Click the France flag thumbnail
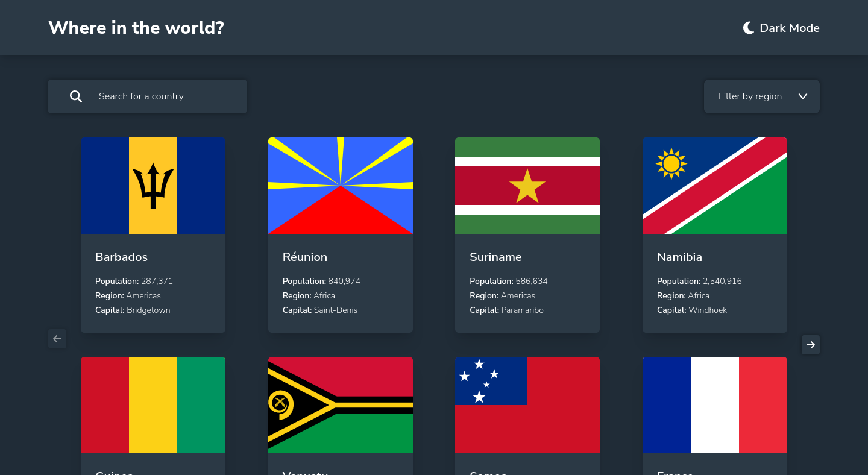The height and width of the screenshot is (475, 868). click(714, 404)
